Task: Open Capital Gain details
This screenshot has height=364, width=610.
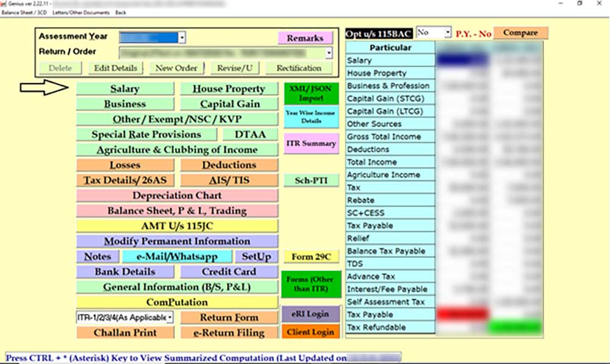Action: (229, 104)
